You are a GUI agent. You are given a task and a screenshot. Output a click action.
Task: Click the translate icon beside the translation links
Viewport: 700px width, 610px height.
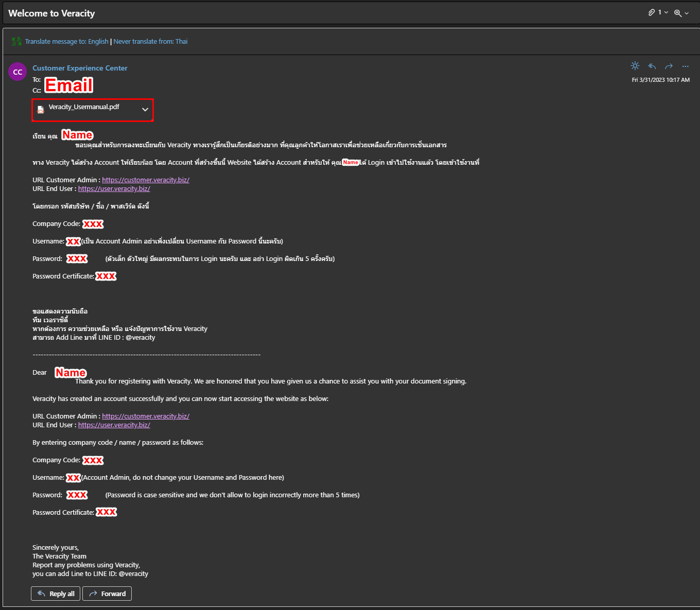[x=17, y=41]
